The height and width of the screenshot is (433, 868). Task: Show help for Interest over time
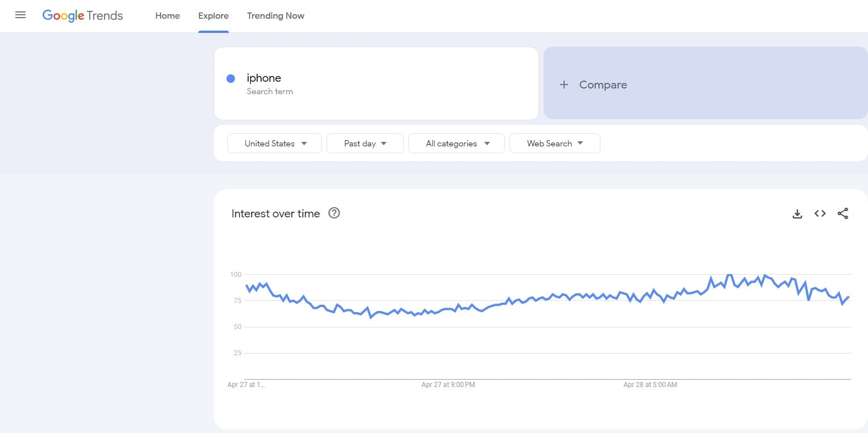pos(334,213)
